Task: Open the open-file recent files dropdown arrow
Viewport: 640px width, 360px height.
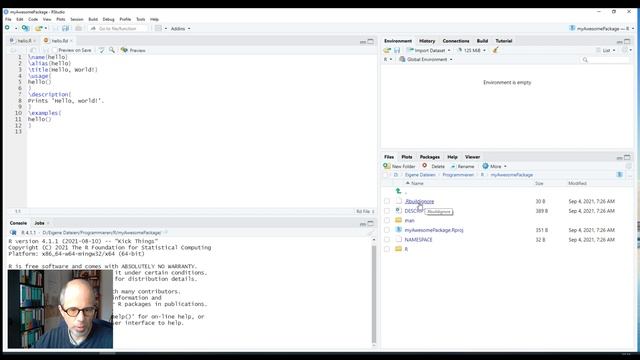Action: (x=46, y=29)
